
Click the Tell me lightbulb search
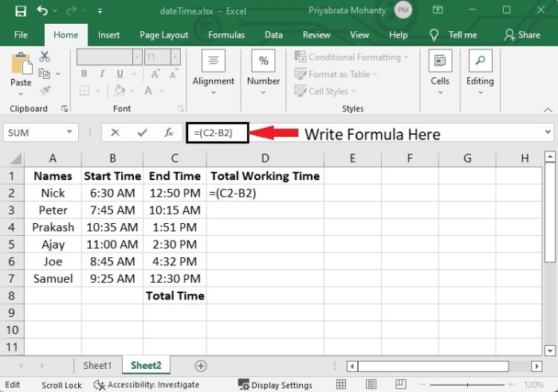pos(454,35)
